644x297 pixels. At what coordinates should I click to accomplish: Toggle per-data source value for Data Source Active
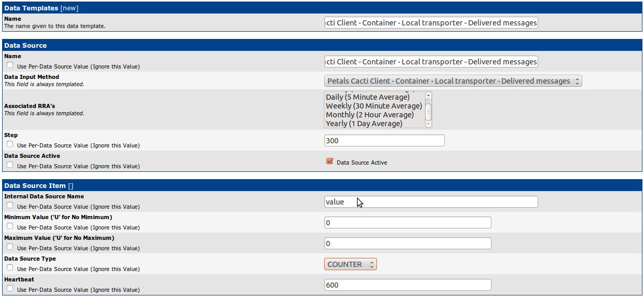(10, 166)
